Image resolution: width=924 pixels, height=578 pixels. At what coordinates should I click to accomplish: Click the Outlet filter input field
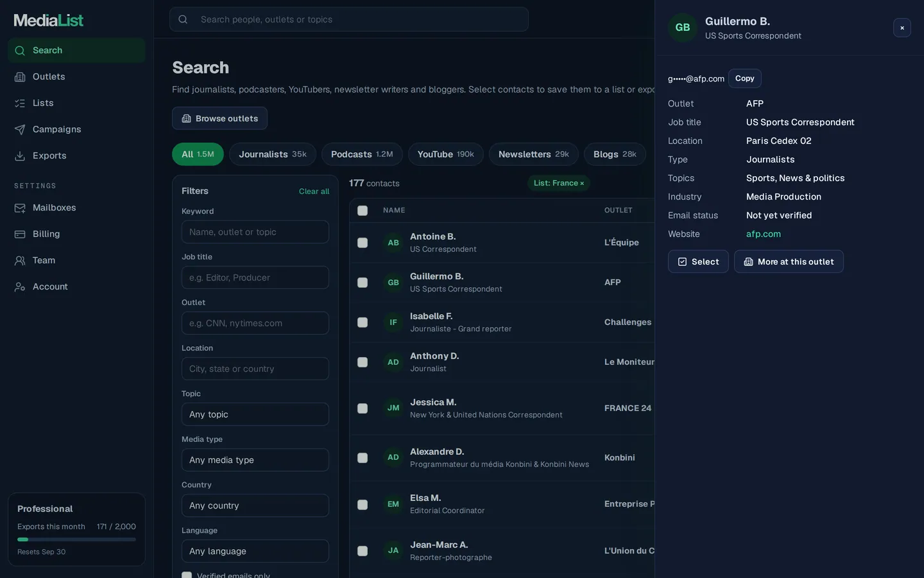point(255,323)
